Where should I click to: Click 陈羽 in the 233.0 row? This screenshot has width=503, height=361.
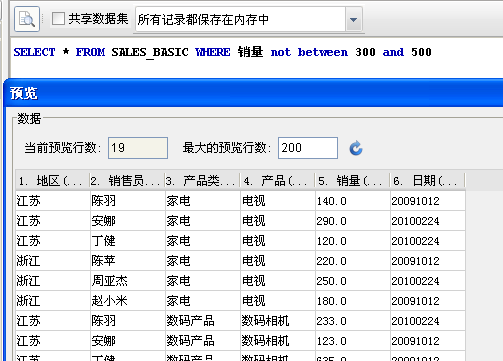[x=128, y=321]
